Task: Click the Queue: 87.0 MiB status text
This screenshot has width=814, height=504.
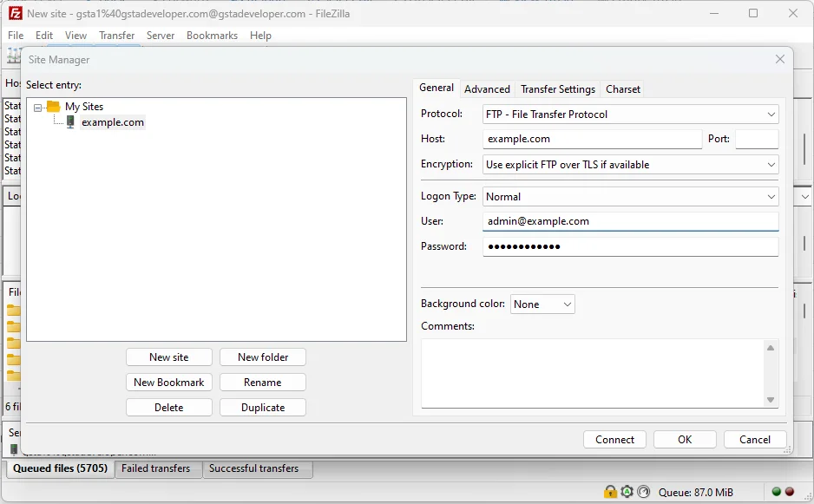Action: point(696,492)
